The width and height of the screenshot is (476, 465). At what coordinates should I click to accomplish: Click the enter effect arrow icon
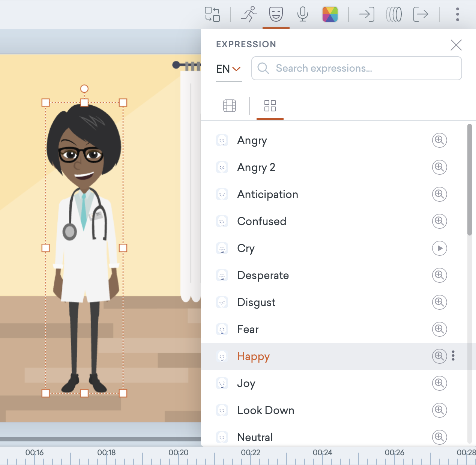pos(366,14)
